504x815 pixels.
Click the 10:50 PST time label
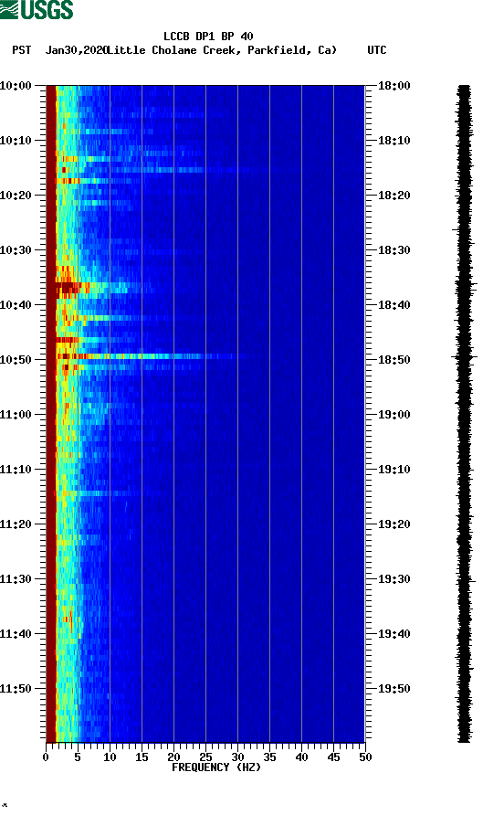[16, 360]
